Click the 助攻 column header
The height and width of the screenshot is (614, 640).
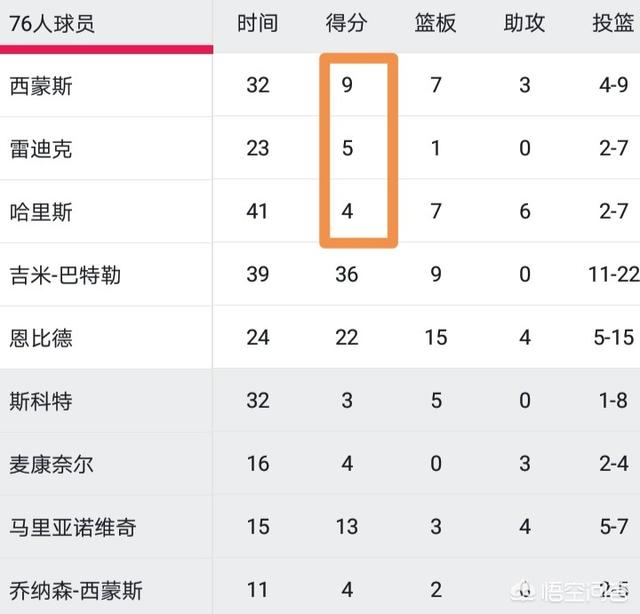pyautogui.click(x=524, y=23)
